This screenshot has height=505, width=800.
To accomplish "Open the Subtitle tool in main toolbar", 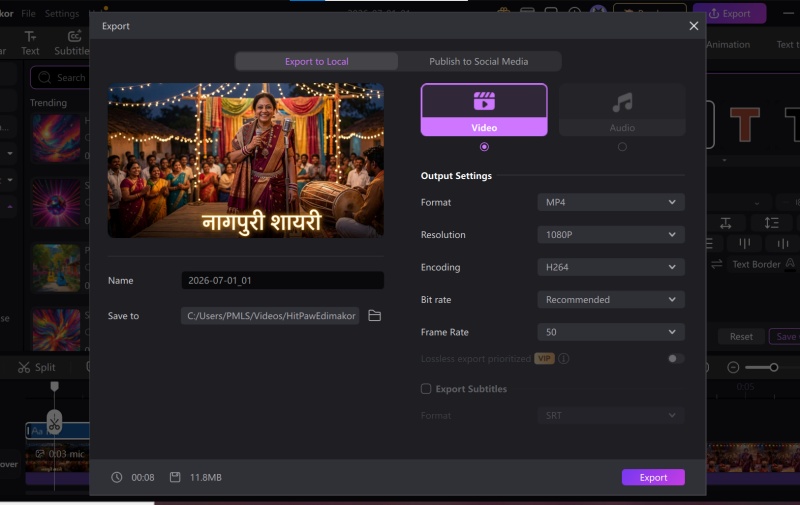I will tap(72, 43).
